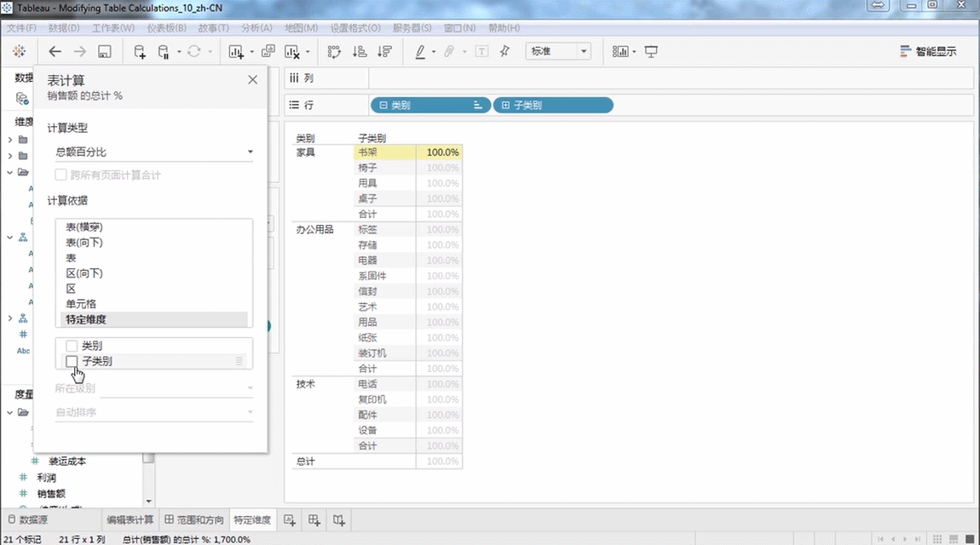Click the new dashboard icon at bottom
This screenshot has width=980, height=545.
(314, 519)
